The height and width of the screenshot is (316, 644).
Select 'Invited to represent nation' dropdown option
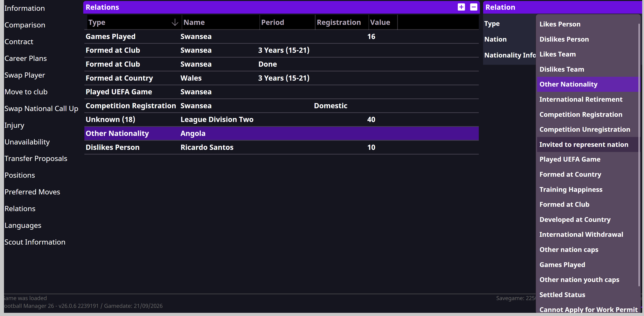point(584,144)
